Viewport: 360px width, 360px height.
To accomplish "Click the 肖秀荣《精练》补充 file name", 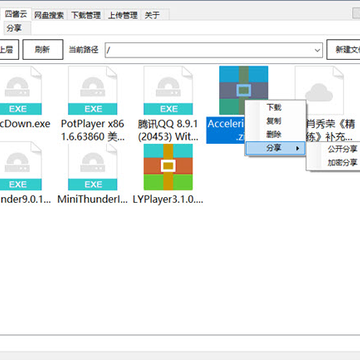I will (x=331, y=130).
